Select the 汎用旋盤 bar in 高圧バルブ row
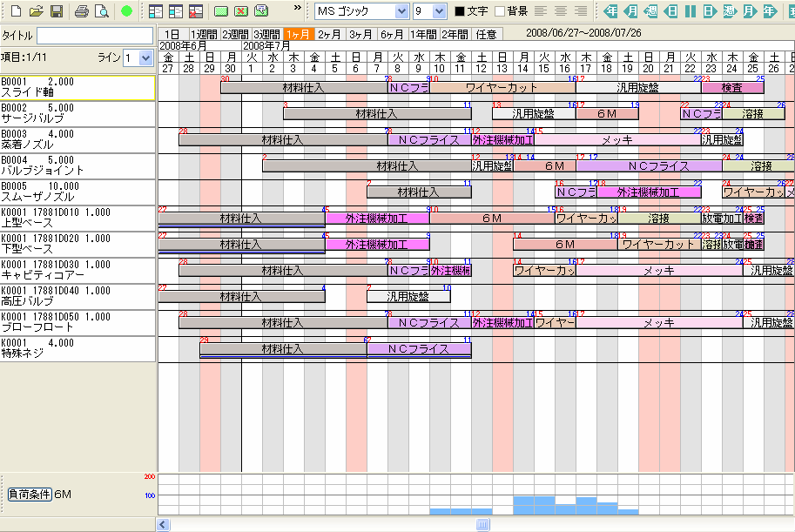Image resolution: width=795 pixels, height=532 pixels. coord(408,297)
